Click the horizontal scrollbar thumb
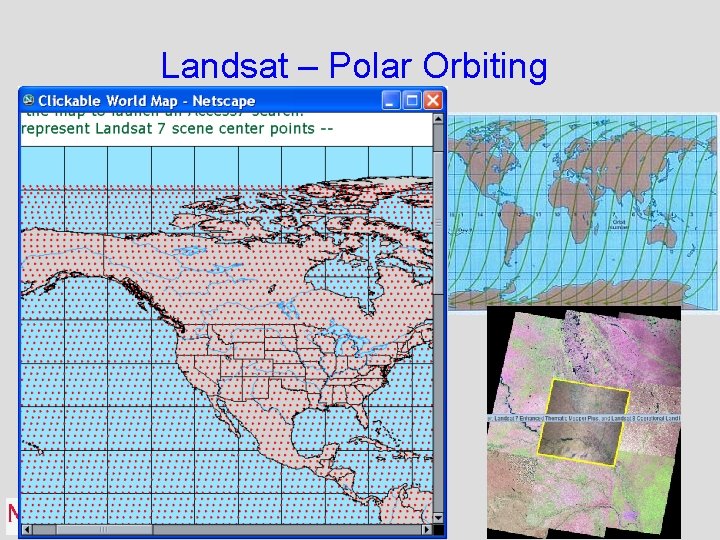Screen dimensions: 720x540 [x=105, y=530]
